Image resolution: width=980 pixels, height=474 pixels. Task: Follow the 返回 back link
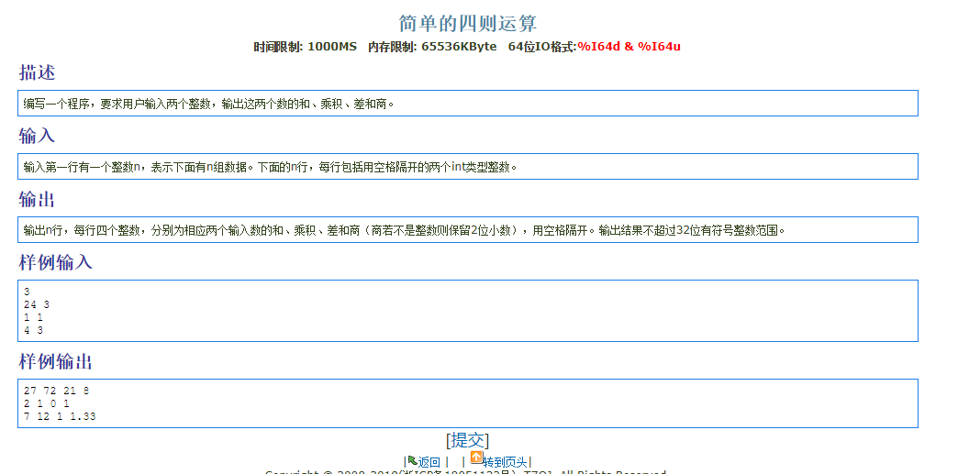(x=429, y=462)
